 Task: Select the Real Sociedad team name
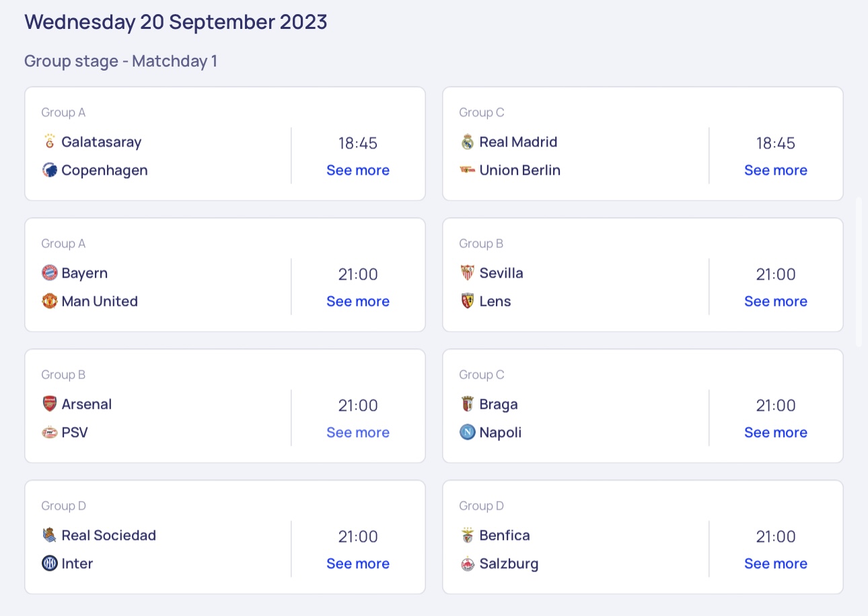point(109,535)
